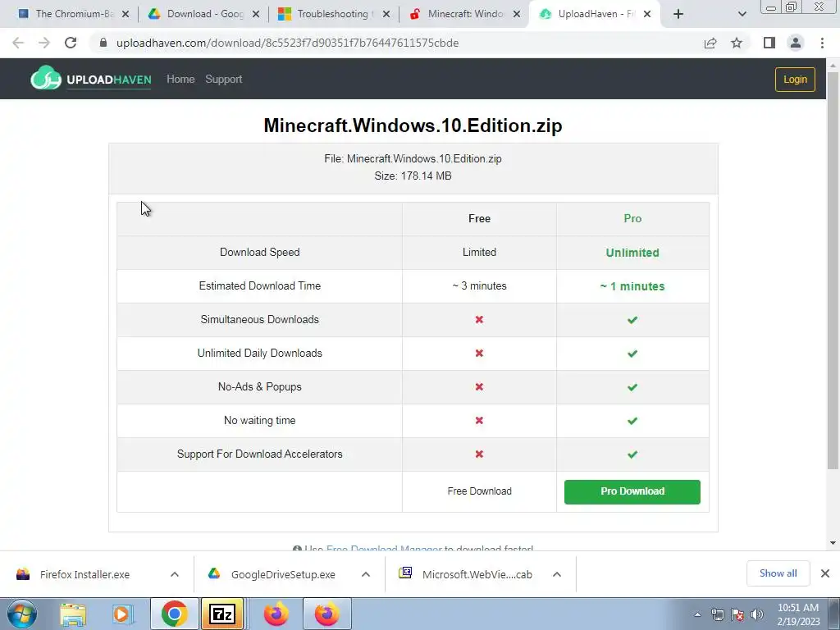Close the UploadHaven tab

click(647, 14)
